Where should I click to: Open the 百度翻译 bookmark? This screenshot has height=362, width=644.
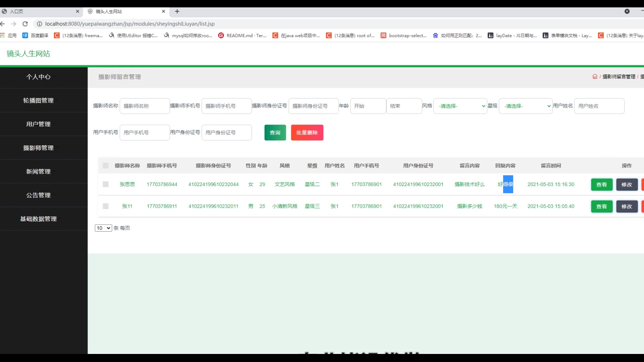coord(35,35)
